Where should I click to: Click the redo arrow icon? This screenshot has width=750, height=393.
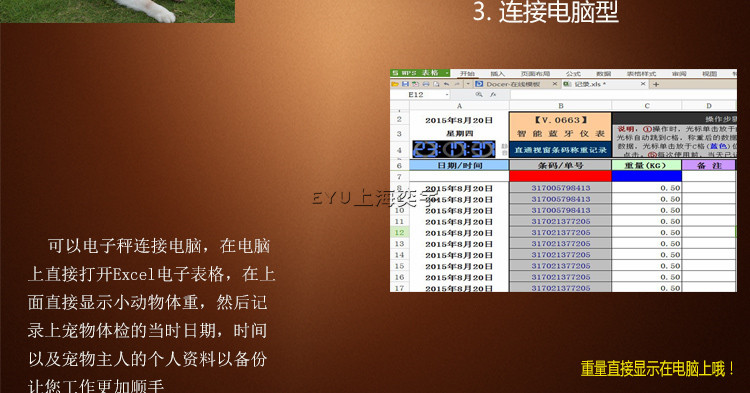[x=457, y=84]
